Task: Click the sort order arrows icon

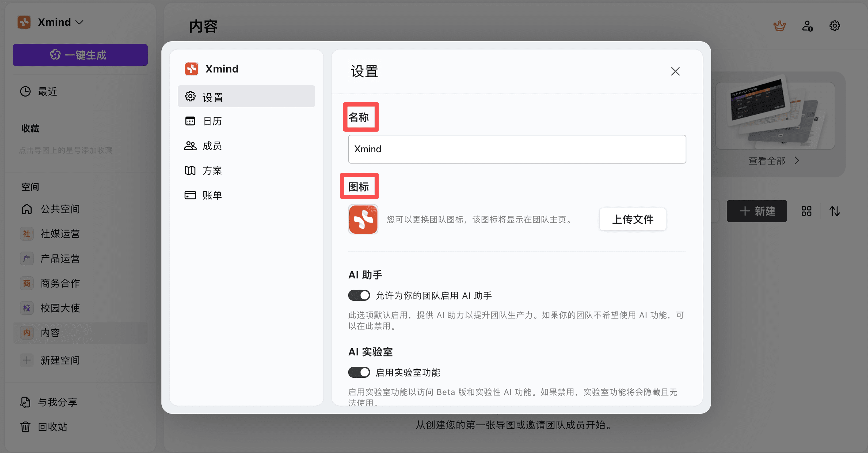Action: pyautogui.click(x=834, y=211)
